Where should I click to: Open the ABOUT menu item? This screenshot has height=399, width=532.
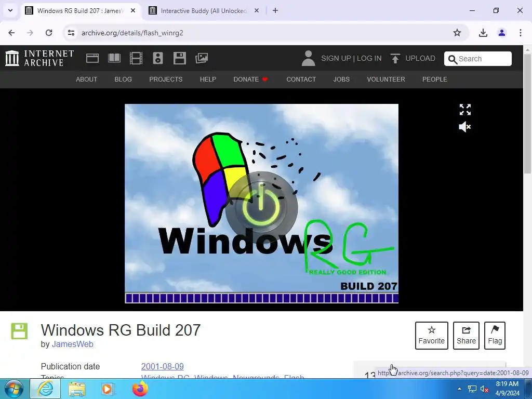(x=87, y=79)
